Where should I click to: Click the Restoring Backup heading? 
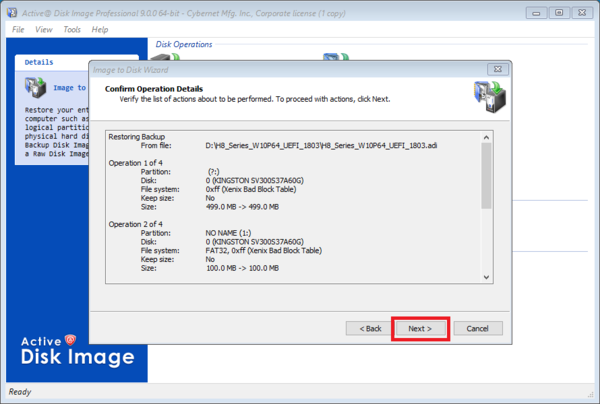[137, 137]
